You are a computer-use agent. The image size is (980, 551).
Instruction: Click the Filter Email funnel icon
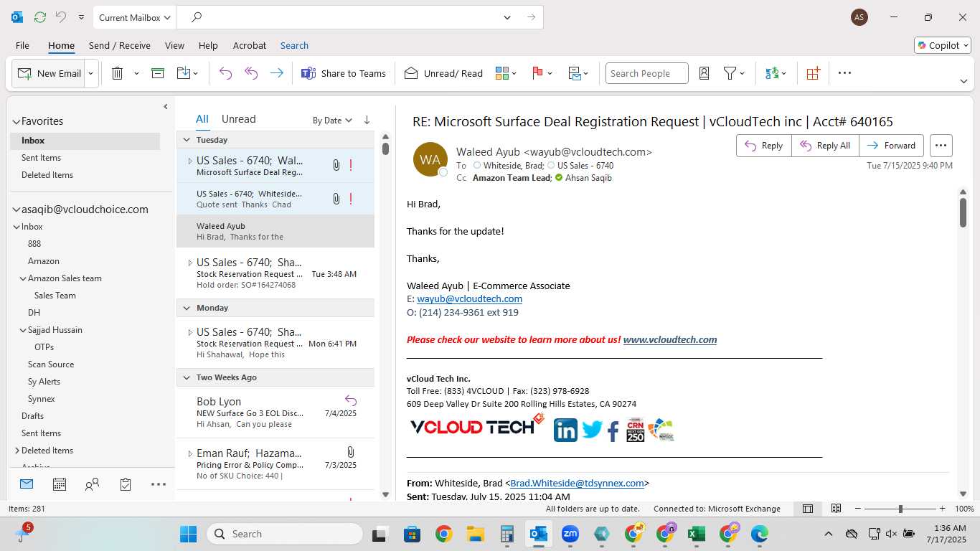730,73
